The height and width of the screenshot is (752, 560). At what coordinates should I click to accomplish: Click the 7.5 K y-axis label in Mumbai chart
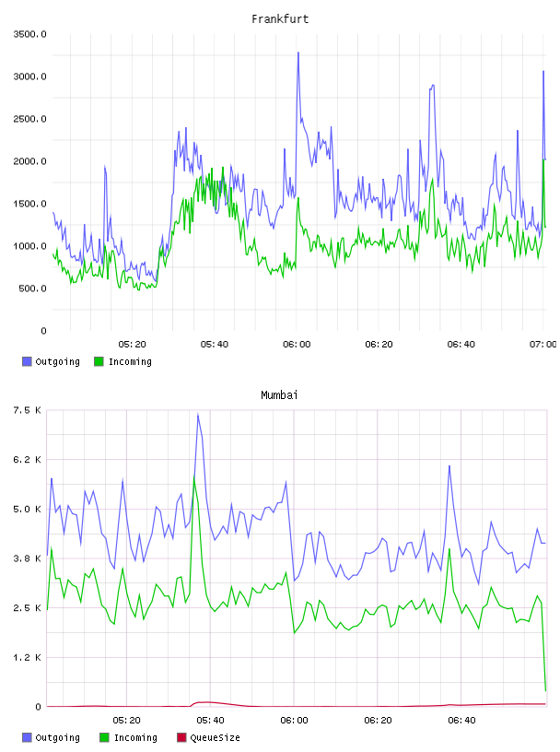28,410
